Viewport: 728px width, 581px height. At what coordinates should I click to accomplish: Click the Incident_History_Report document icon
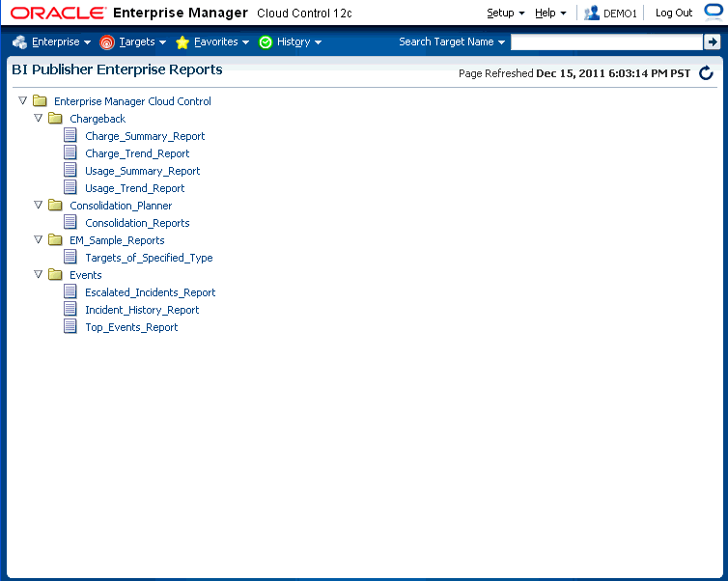(70, 309)
